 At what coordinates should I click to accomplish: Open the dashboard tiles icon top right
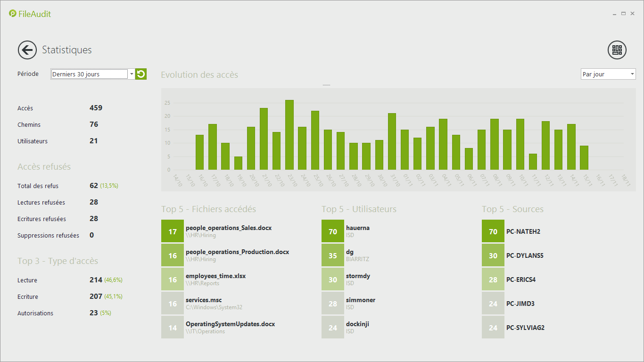click(617, 50)
